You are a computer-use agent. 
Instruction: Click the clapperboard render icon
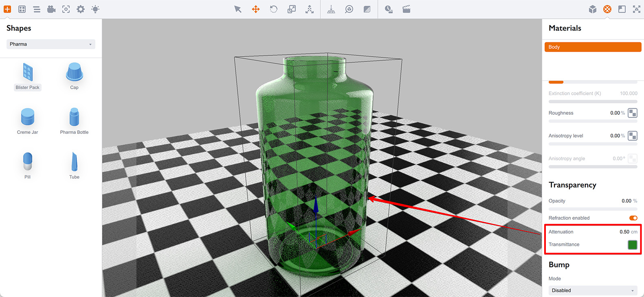(x=407, y=9)
